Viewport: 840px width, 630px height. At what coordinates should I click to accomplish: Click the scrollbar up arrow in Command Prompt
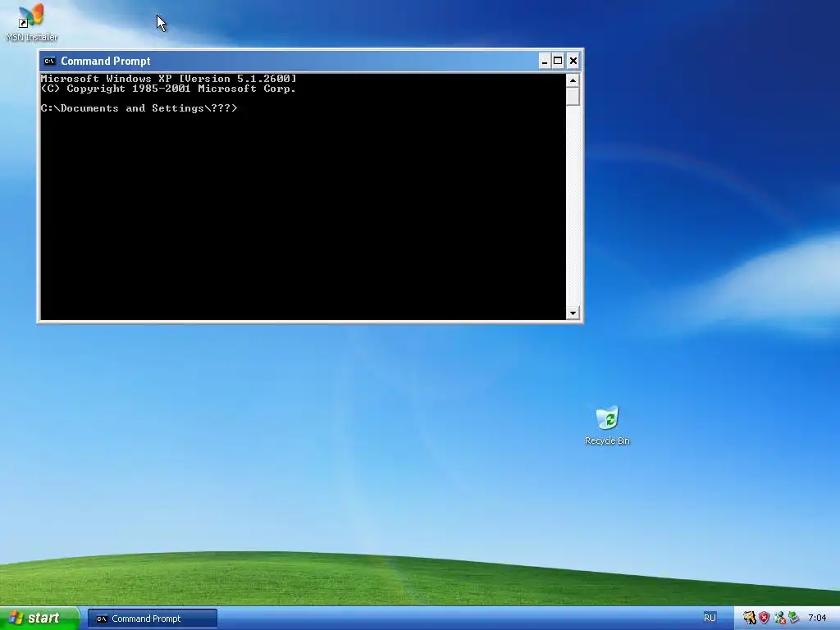pyautogui.click(x=573, y=81)
